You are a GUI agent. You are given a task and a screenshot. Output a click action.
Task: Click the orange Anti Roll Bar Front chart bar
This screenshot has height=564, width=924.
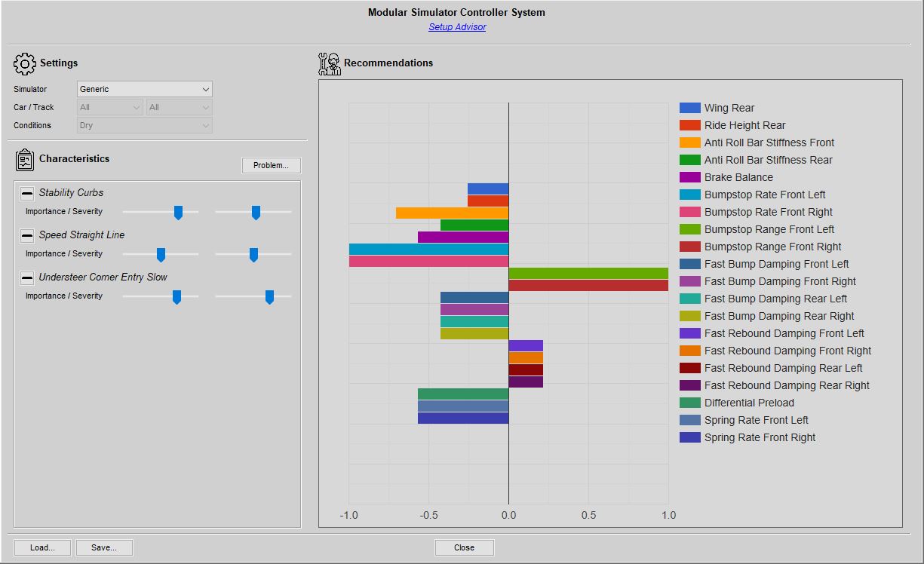453,213
